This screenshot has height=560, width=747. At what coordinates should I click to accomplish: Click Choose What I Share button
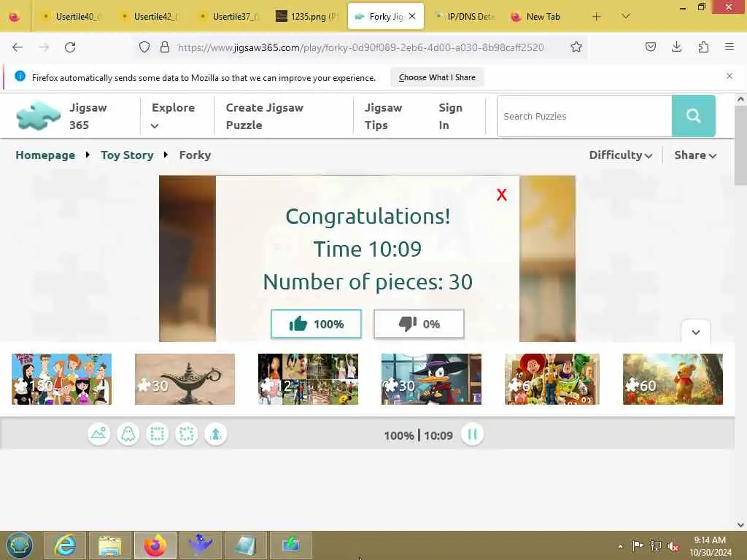pos(437,77)
